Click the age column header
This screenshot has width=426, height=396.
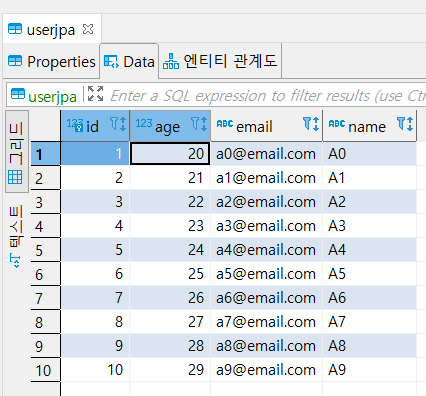click(x=170, y=126)
